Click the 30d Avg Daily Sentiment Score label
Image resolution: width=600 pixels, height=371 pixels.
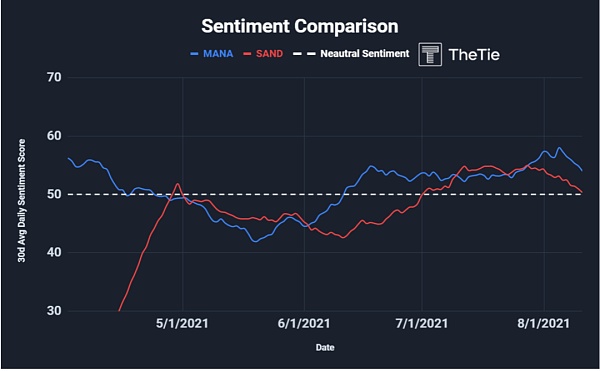[x=21, y=200]
